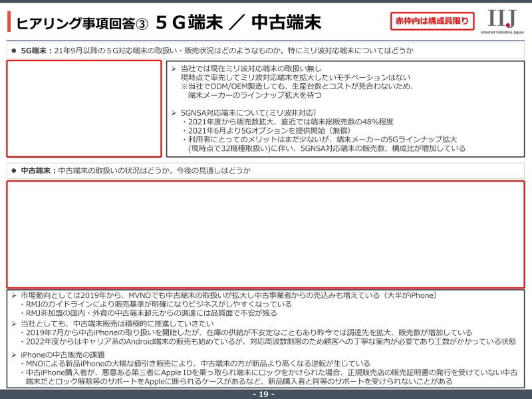532x399 pixels.
Task: Click the line about 2019年7月から中古iPhone
Action: coord(246,332)
